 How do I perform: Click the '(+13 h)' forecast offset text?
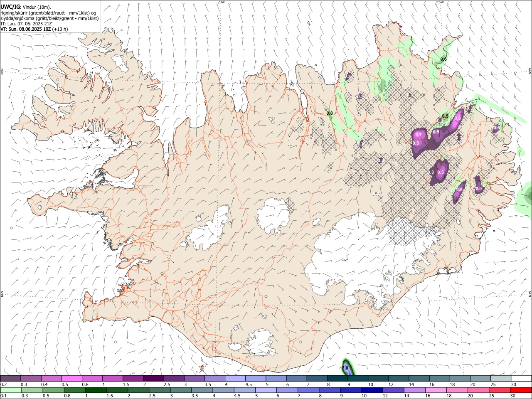(60, 29)
